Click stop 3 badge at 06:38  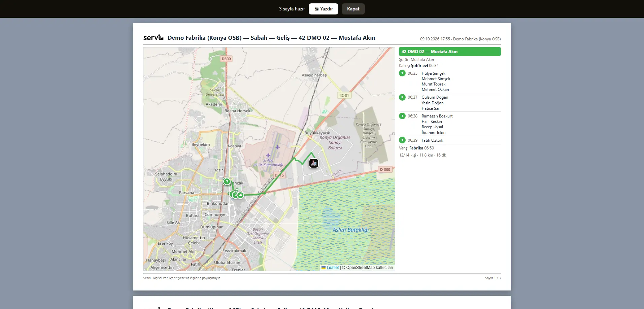pos(402,116)
